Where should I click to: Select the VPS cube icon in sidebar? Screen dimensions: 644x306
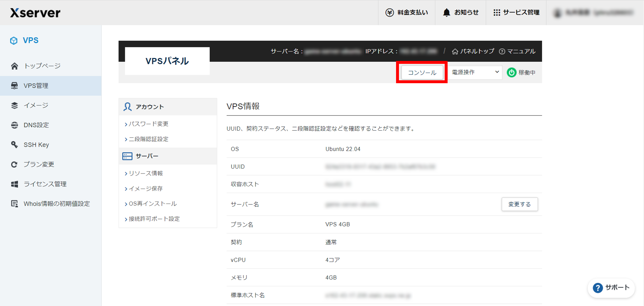click(x=14, y=40)
